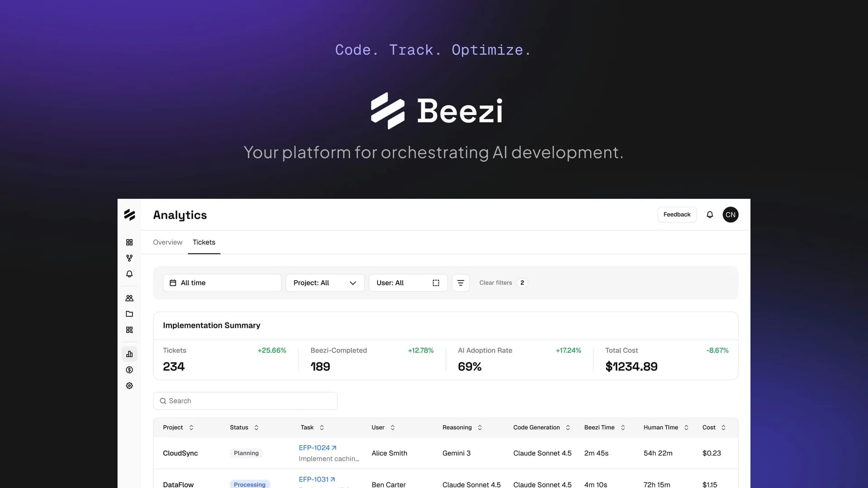
Task: Open the Team members icon in sidebar
Action: (129, 298)
